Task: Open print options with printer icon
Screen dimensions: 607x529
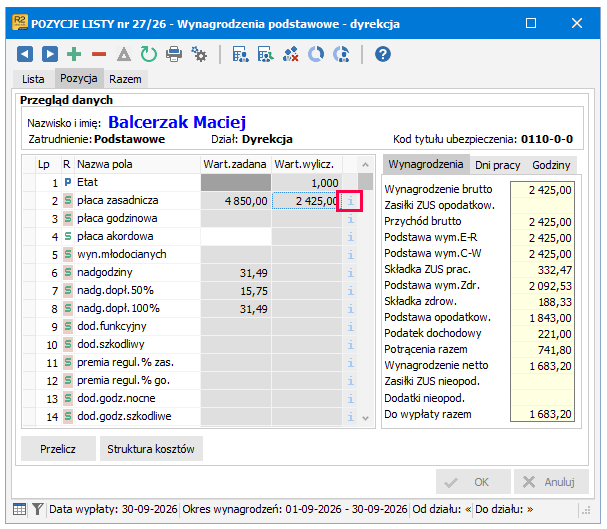Action: [174, 54]
